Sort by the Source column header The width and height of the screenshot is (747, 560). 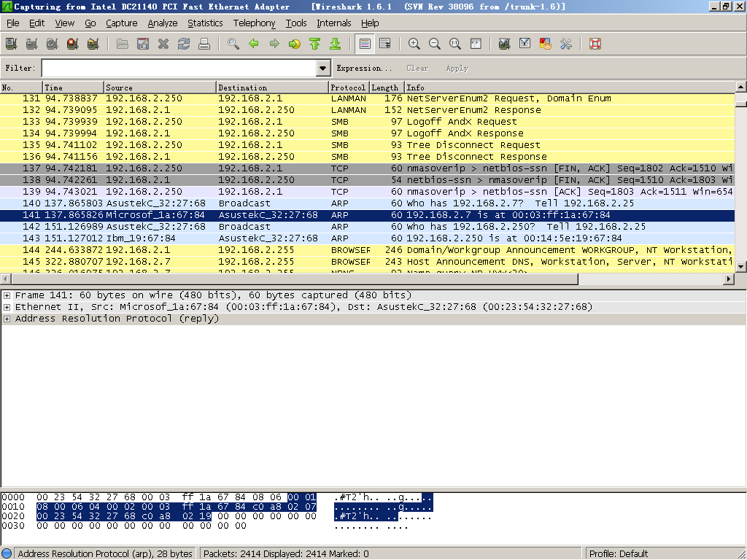point(160,87)
